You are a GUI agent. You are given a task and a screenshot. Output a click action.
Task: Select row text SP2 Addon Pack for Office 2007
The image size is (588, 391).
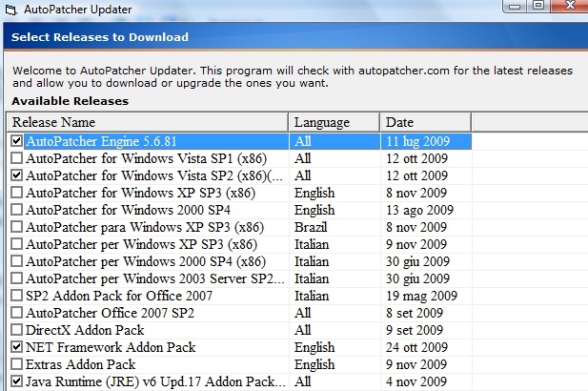pyautogui.click(x=119, y=296)
